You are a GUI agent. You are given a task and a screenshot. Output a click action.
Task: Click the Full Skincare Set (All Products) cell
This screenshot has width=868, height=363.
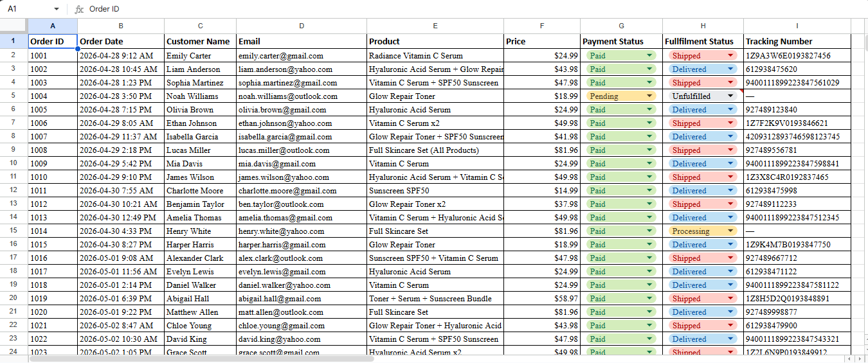click(435, 150)
